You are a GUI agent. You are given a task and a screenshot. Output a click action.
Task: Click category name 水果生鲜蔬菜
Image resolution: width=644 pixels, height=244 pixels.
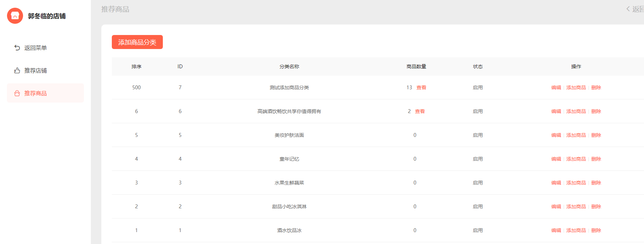coord(289,183)
